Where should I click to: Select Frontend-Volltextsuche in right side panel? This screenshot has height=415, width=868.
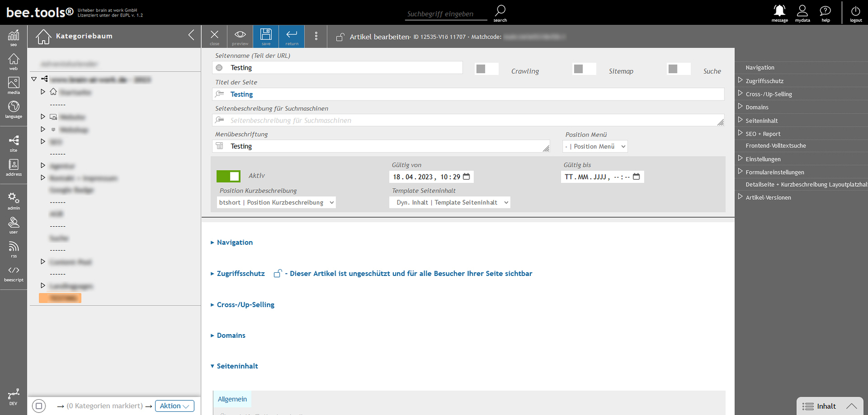click(775, 145)
